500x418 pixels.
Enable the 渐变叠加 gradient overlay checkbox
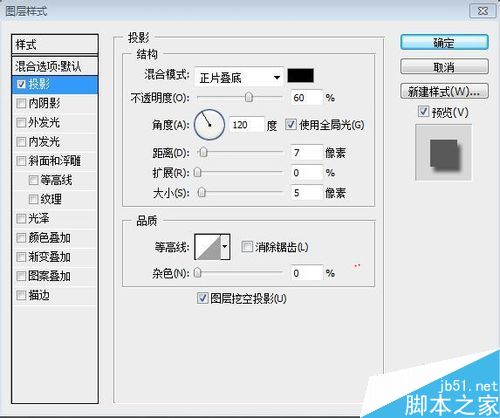pos(21,257)
